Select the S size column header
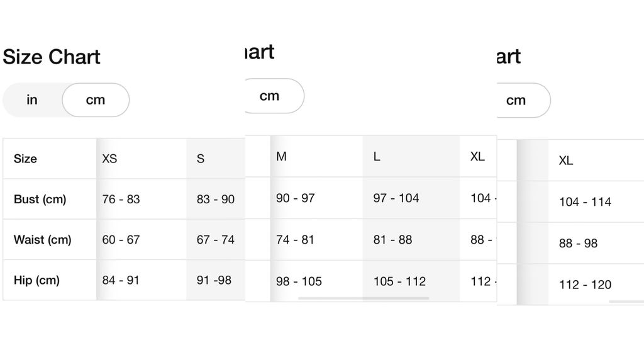The width and height of the screenshot is (644, 345). 201,159
